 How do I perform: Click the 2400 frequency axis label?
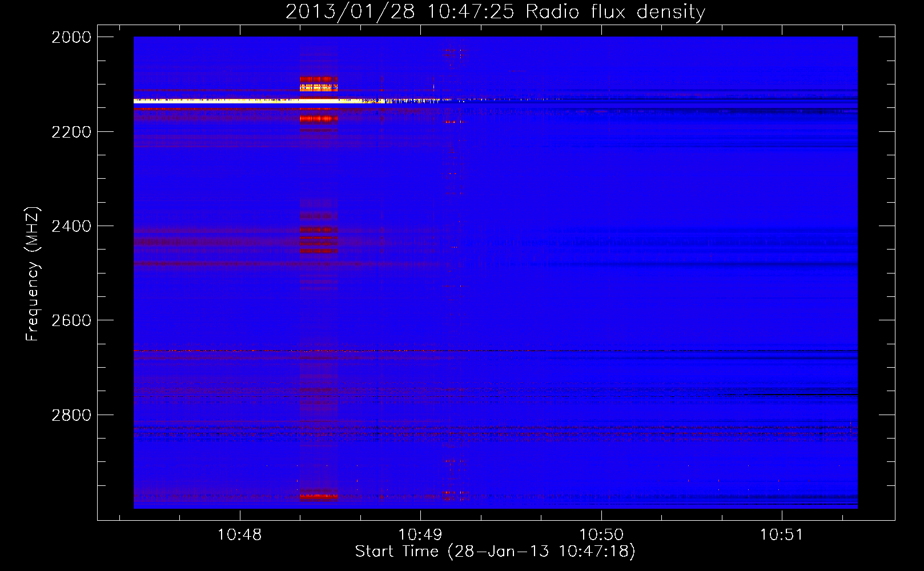71,226
